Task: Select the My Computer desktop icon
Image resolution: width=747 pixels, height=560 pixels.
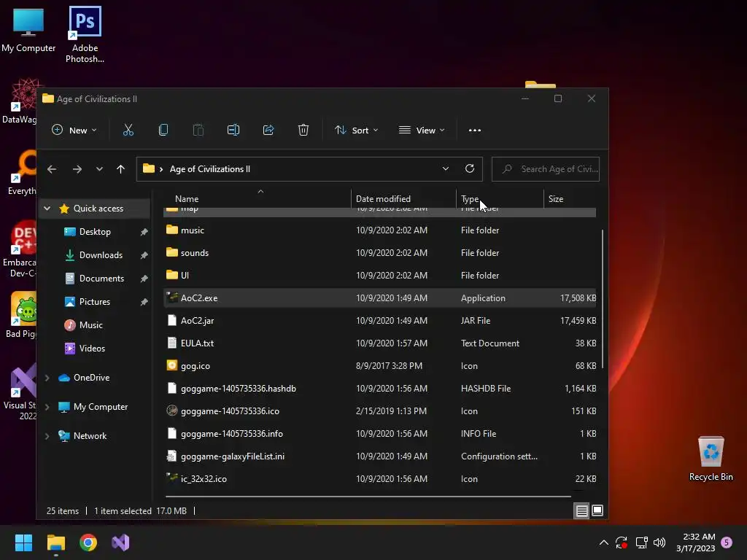Action: [28, 29]
